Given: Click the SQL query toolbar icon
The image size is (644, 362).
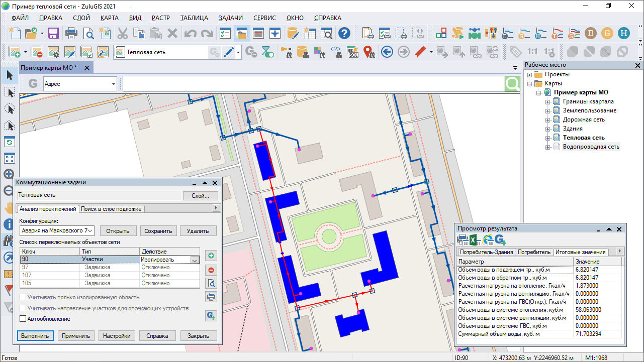Looking at the screenshot, I should click(x=353, y=52).
